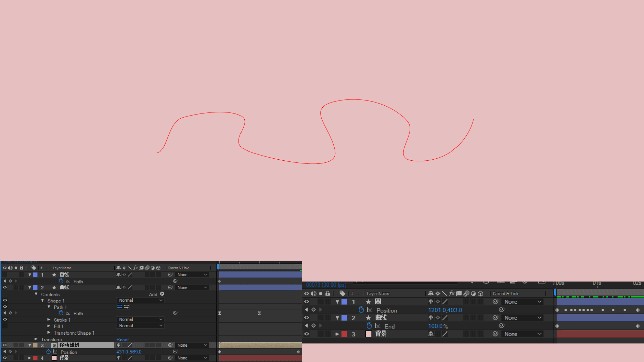Hide the 移动蝌蚪 layer
This screenshot has width=644, height=362.
[x=5, y=345]
